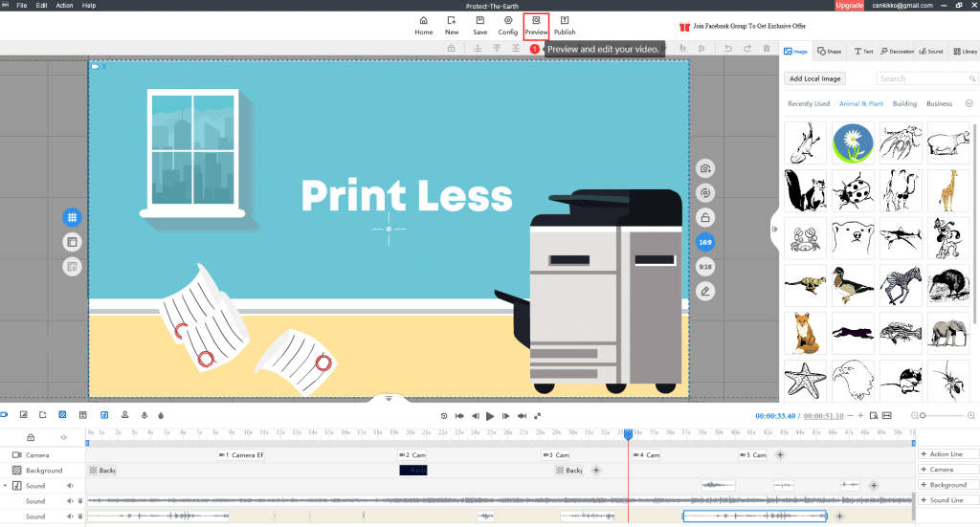Select the 9:16 aspect ratio option

705,267
